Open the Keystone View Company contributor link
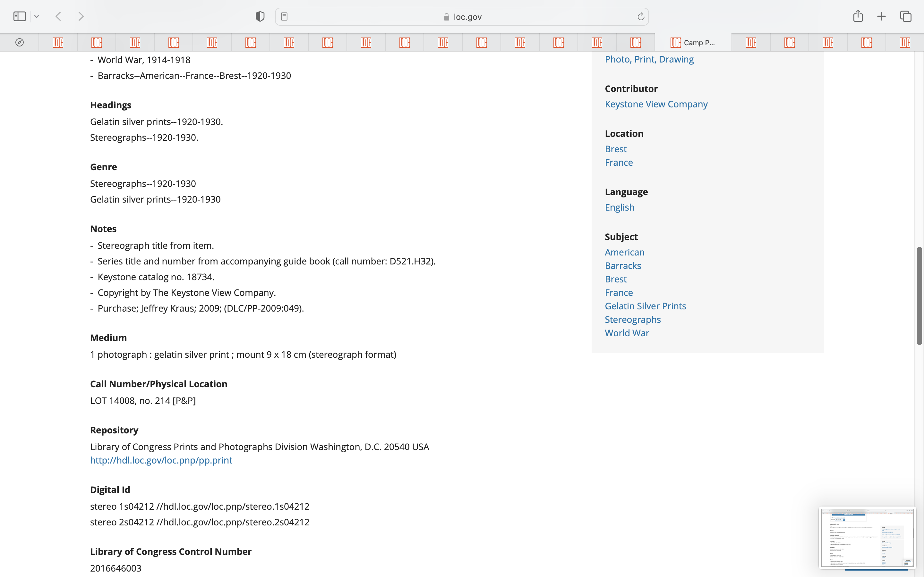The width and height of the screenshot is (924, 577). pyautogui.click(x=656, y=104)
